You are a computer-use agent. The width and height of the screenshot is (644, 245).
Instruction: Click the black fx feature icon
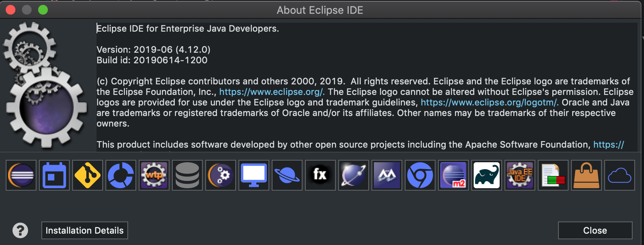pos(320,175)
